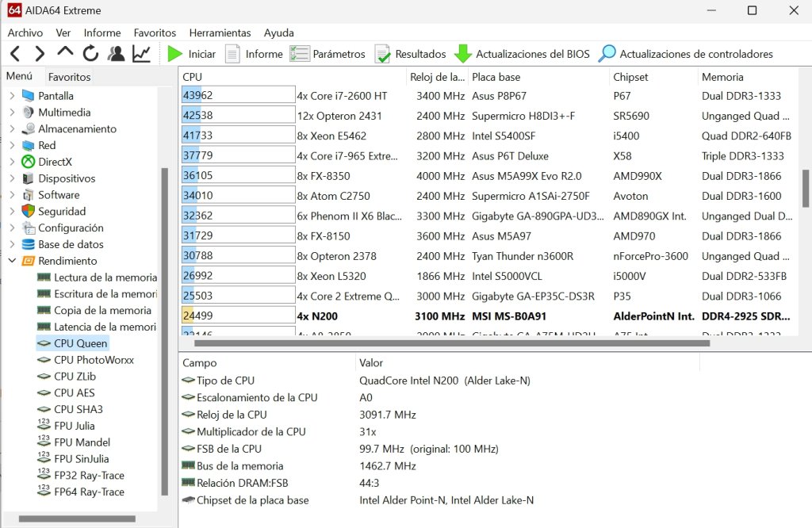Viewport: 812px width, 528px height.
Task: Collapse the Rendimiento tree node
Action: tap(12, 261)
